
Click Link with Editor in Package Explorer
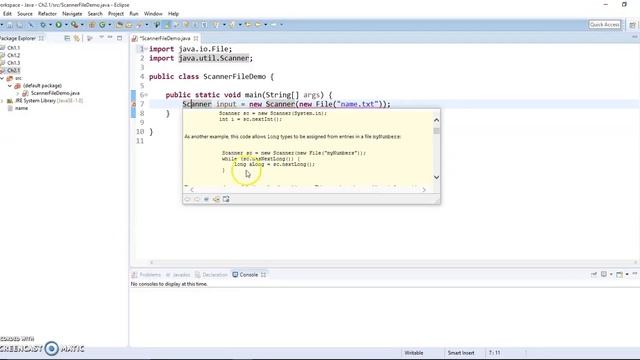click(76, 38)
